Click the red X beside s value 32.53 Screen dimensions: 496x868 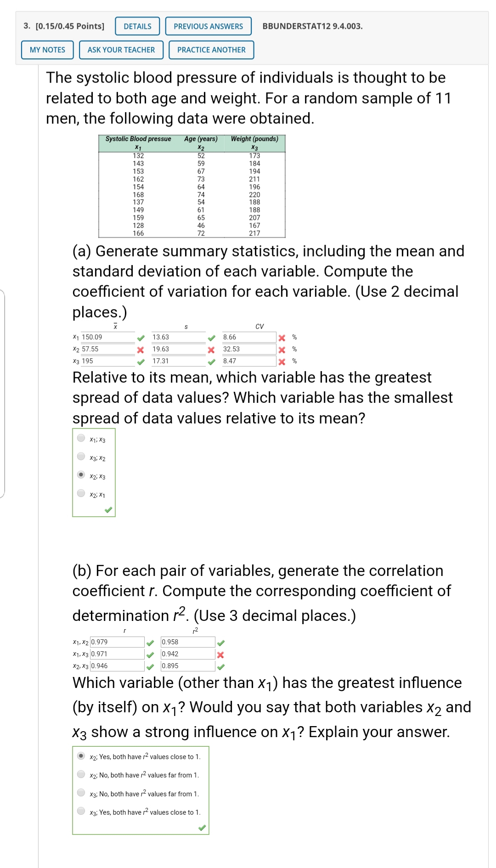[211, 349]
